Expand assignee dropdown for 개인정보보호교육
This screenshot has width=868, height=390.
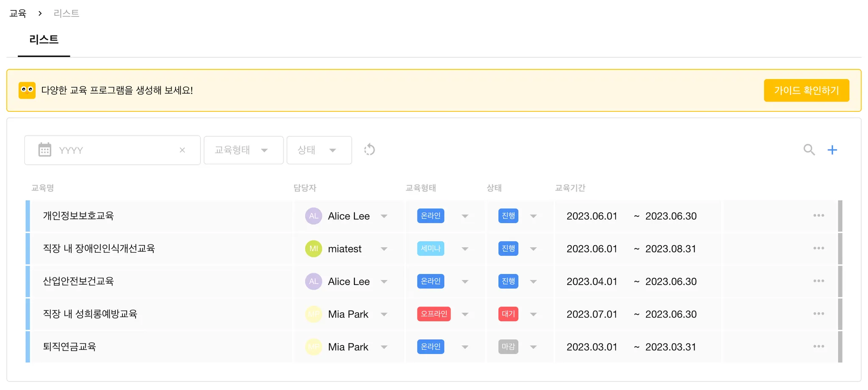[x=384, y=216]
